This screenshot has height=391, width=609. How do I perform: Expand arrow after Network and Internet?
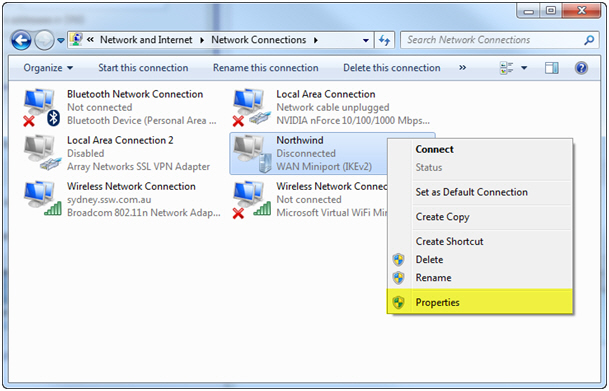202,40
